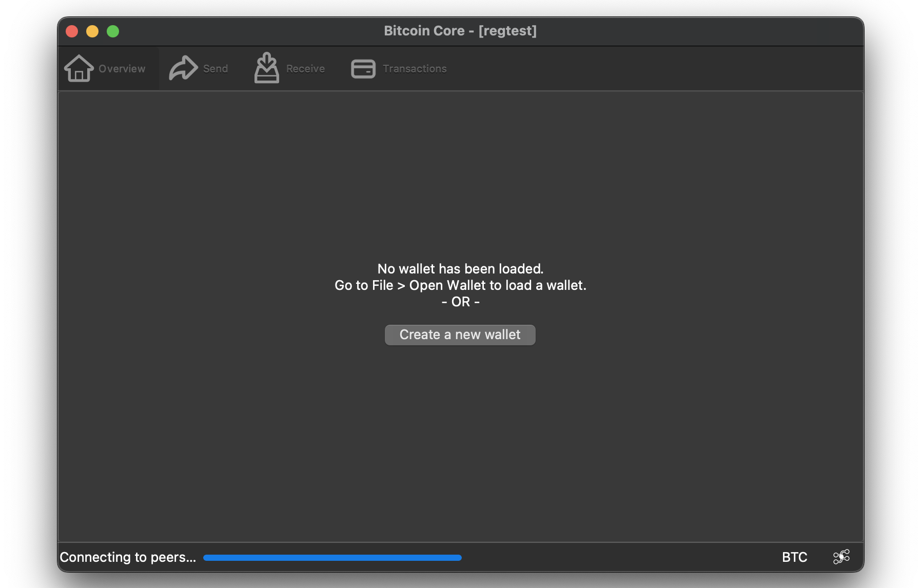Click Create a new wallet button
This screenshot has width=921, height=588.
tap(460, 335)
